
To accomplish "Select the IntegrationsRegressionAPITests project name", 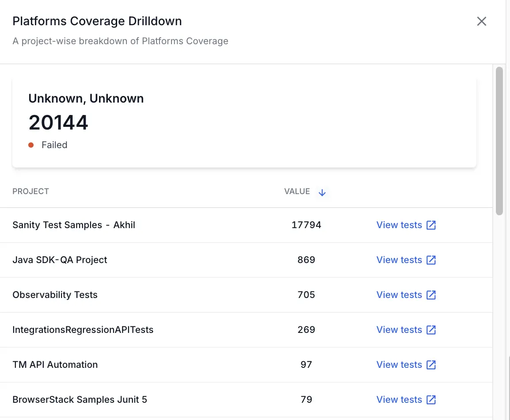I will click(83, 329).
